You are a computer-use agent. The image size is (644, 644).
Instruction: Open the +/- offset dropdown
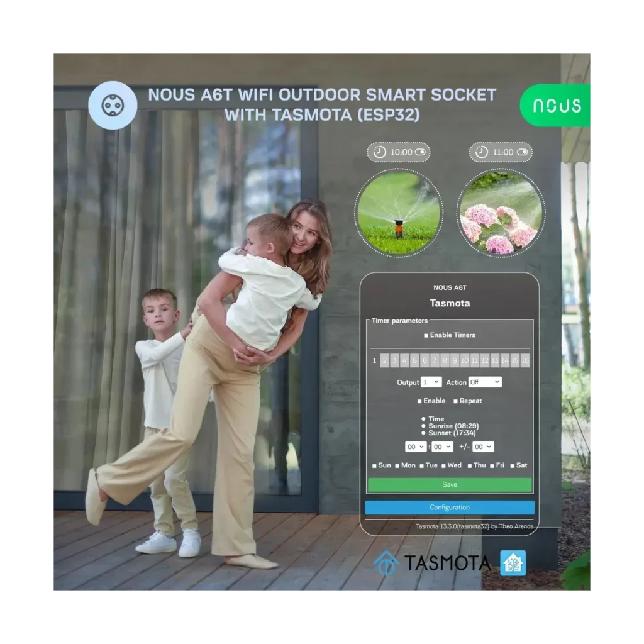click(483, 447)
